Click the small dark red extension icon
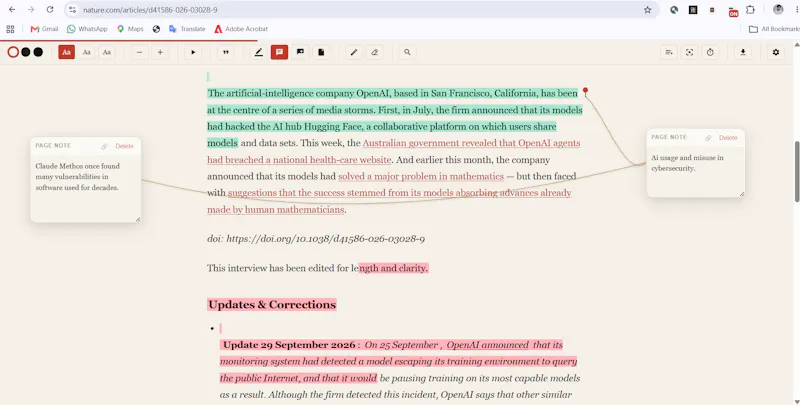800x405 pixels. pyautogui.click(x=712, y=10)
